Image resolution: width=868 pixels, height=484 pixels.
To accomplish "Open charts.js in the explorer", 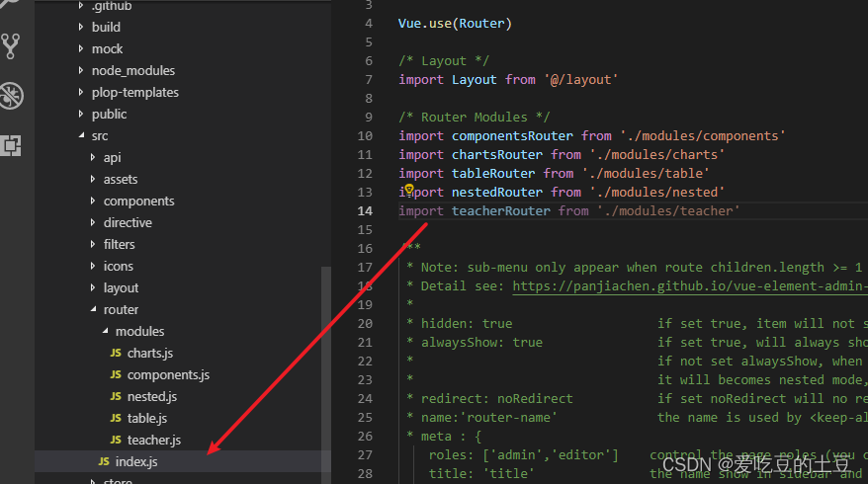I will (x=150, y=353).
